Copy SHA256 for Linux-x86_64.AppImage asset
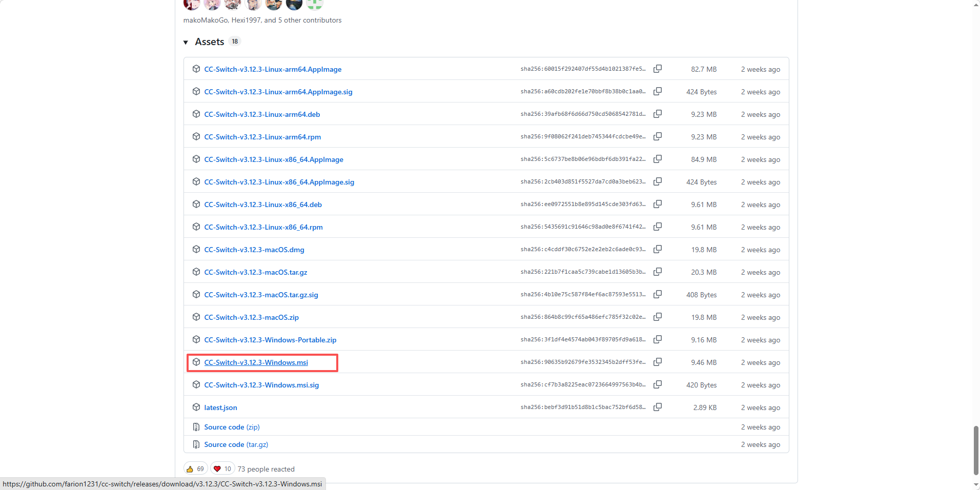This screenshot has height=490, width=980. [658, 159]
